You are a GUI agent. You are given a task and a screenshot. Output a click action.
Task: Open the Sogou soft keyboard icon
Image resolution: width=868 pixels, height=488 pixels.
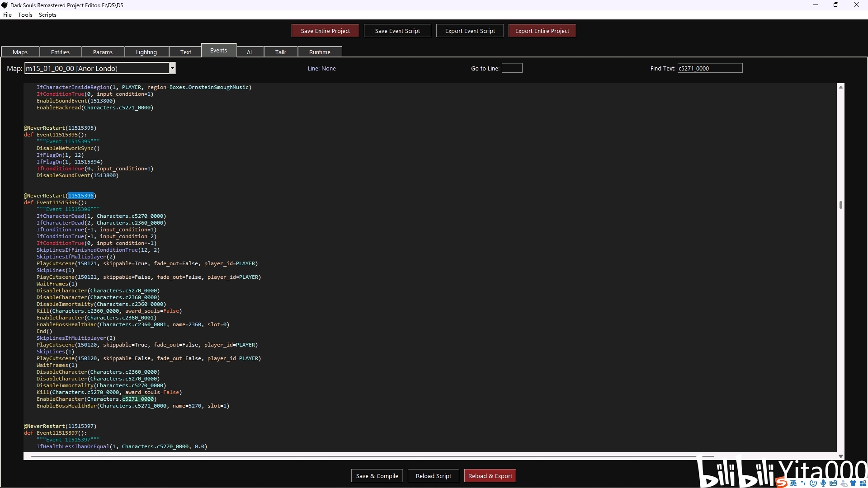click(833, 483)
